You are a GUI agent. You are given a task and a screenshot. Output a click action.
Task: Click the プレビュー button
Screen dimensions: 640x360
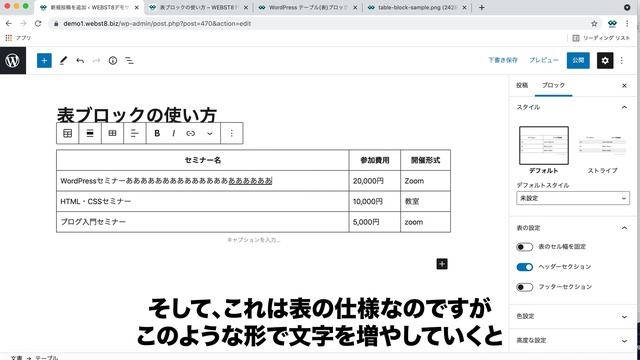[543, 60]
